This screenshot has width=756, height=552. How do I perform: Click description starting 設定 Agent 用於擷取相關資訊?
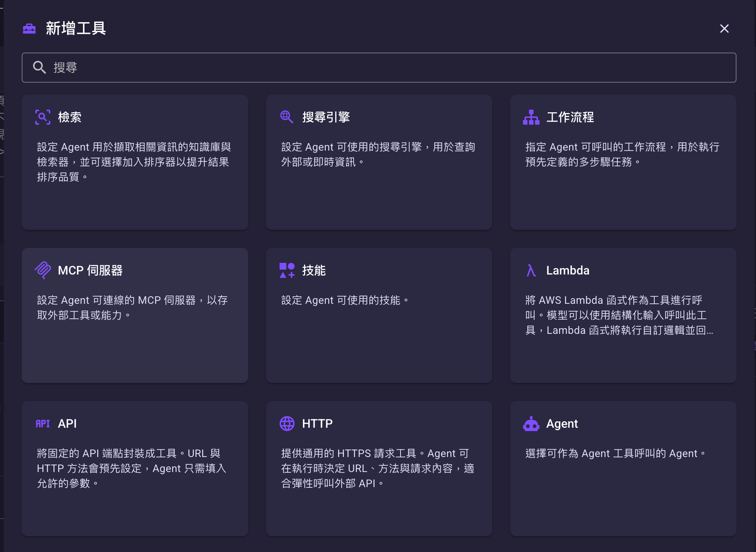click(134, 162)
